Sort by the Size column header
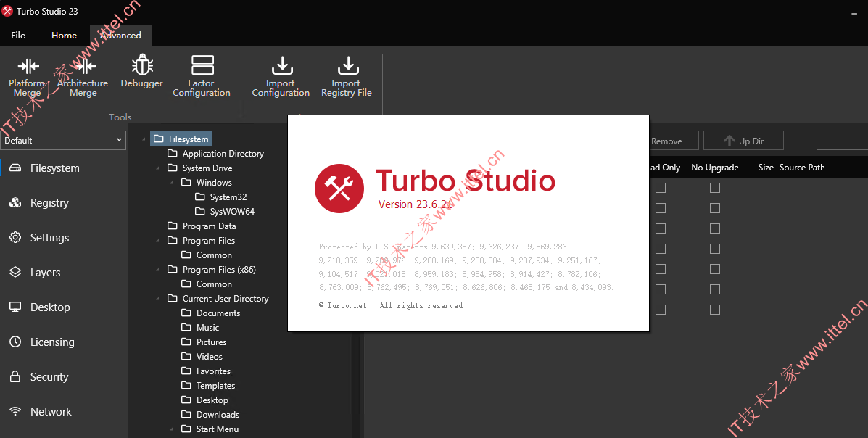The image size is (868, 438). 766,168
